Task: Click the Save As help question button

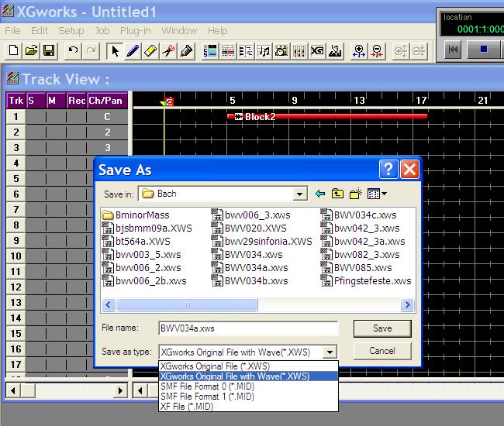Action: pyautogui.click(x=388, y=169)
